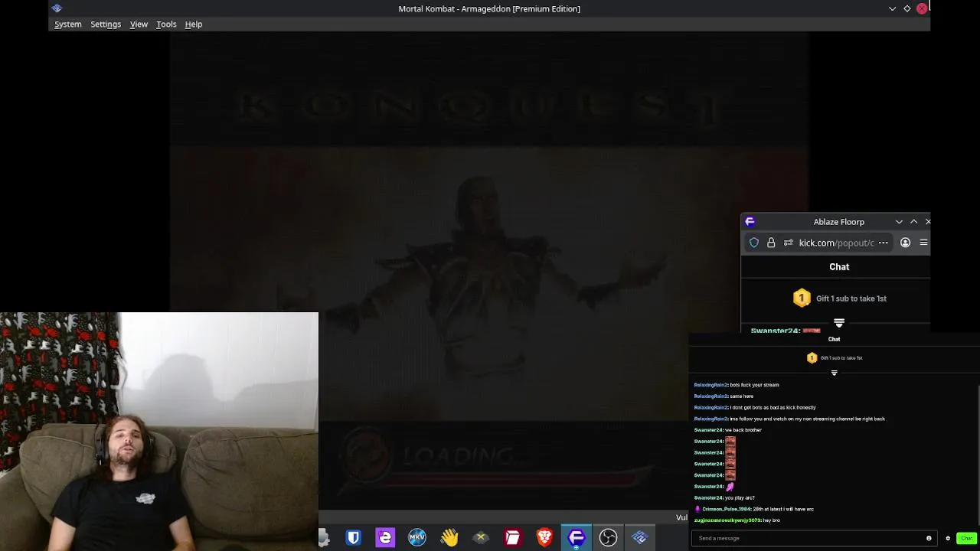This screenshot has width=980, height=551.
Task: Click the tracking protection shield icon
Action: point(754,243)
